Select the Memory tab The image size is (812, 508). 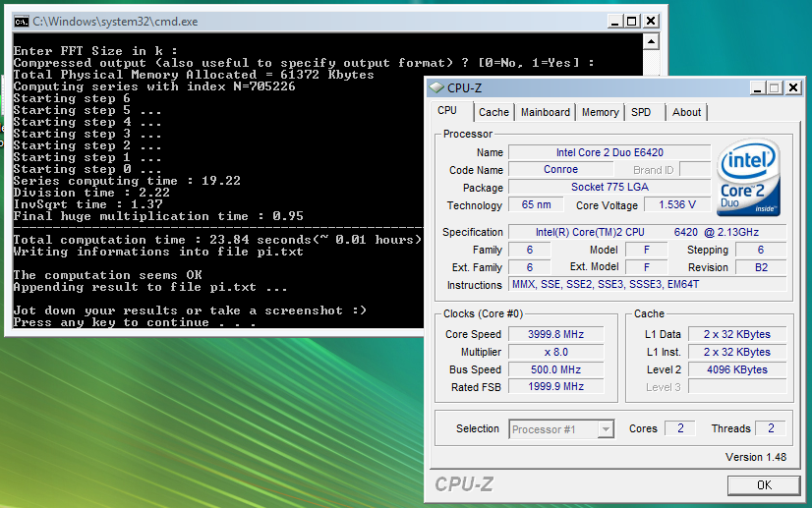point(600,112)
